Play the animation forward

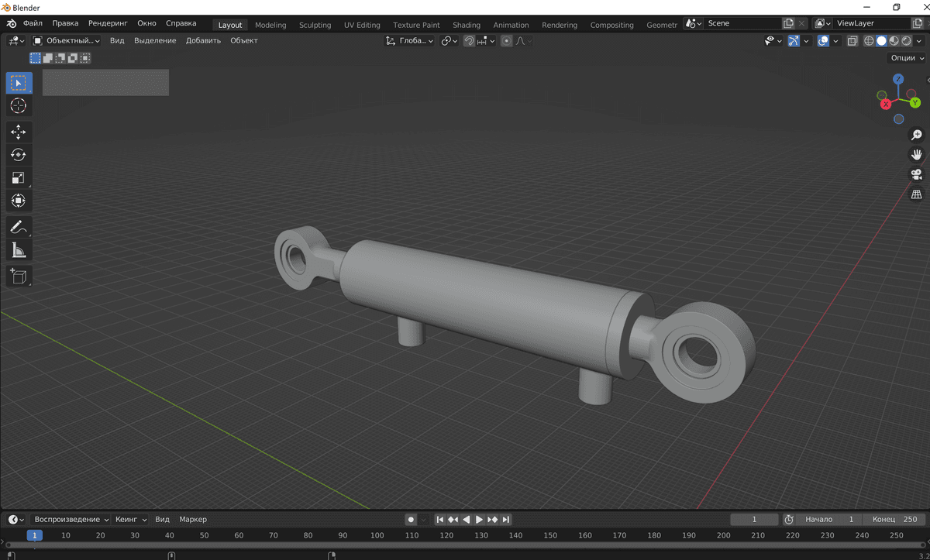[479, 519]
